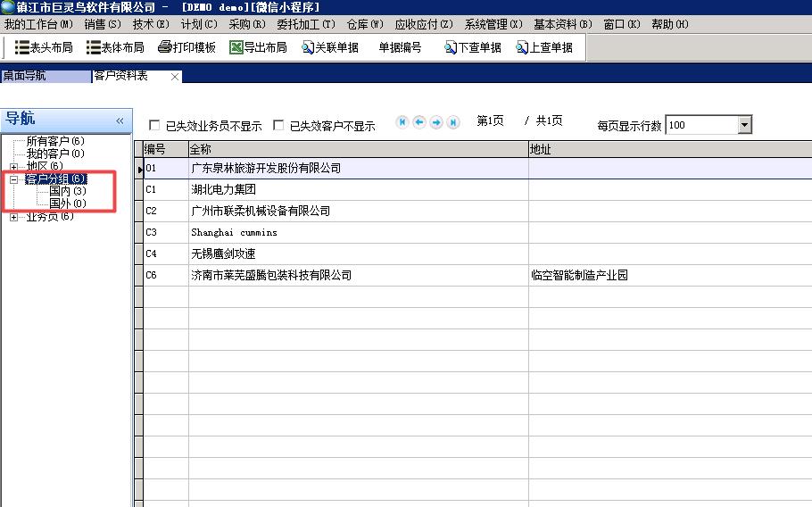Collapse the 导航 panel with double chevron
Image resolution: width=812 pixels, height=507 pixels.
click(120, 121)
